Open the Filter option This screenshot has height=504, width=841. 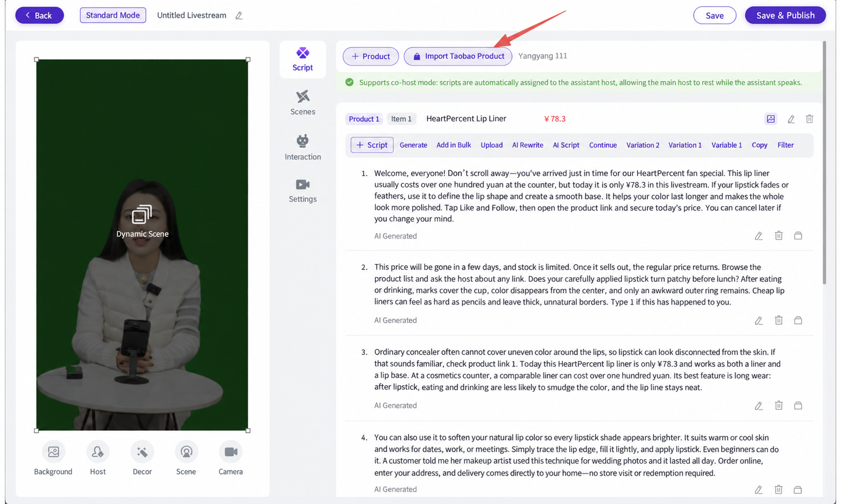[785, 145]
